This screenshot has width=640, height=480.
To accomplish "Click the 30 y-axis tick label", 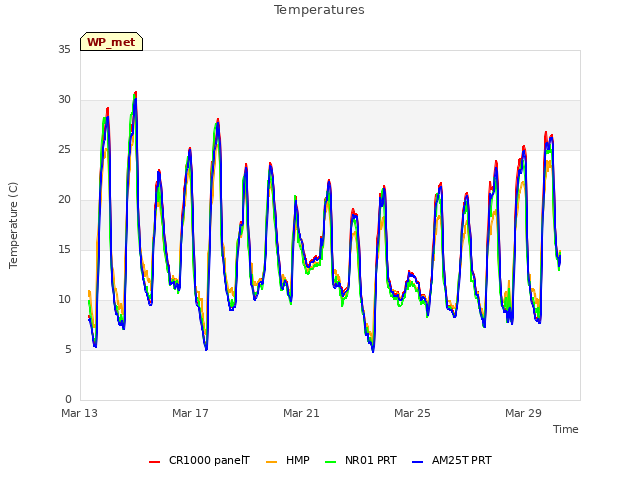I will coord(64,100).
